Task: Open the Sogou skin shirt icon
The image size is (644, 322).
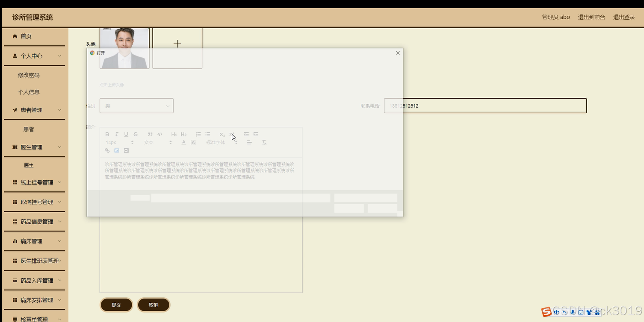Action: pyautogui.click(x=589, y=312)
